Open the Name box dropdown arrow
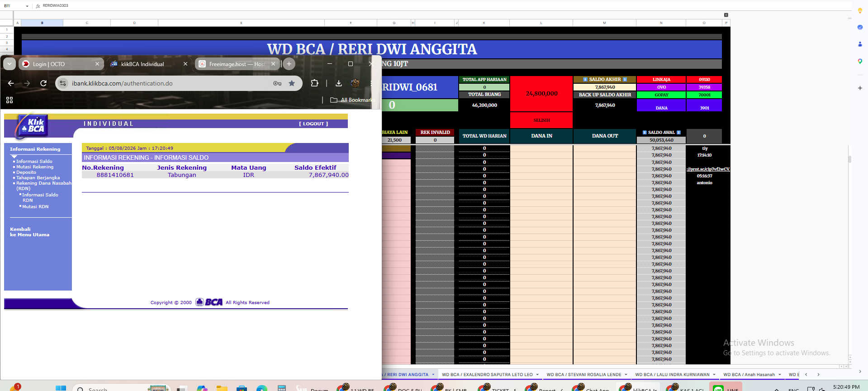This screenshot has height=391, width=868. pos(27,6)
